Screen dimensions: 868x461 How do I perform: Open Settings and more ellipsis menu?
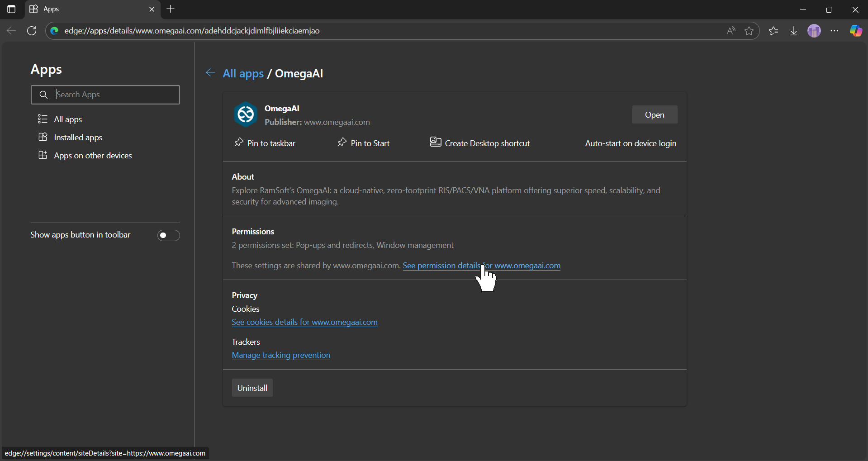(x=835, y=31)
